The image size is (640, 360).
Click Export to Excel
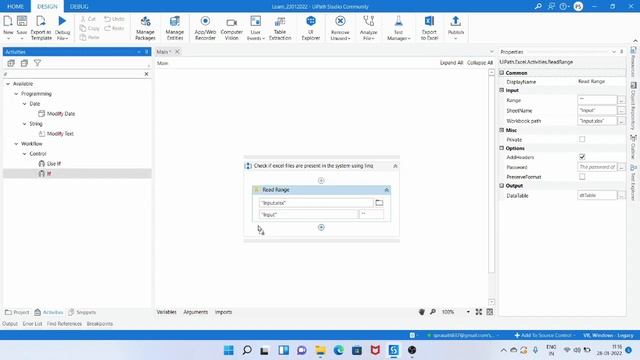[x=429, y=27]
